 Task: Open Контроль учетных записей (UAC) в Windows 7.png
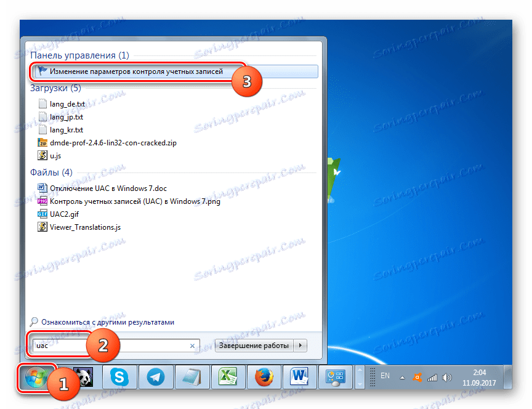click(135, 201)
